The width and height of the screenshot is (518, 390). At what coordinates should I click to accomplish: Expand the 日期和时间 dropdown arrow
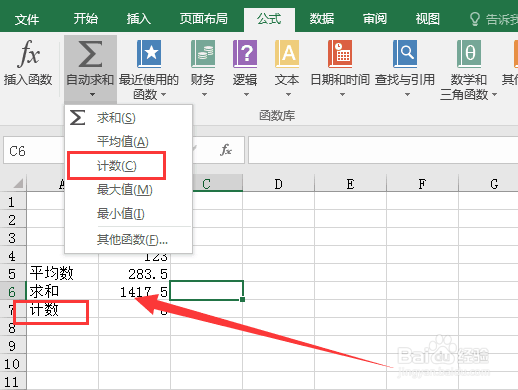click(342, 95)
